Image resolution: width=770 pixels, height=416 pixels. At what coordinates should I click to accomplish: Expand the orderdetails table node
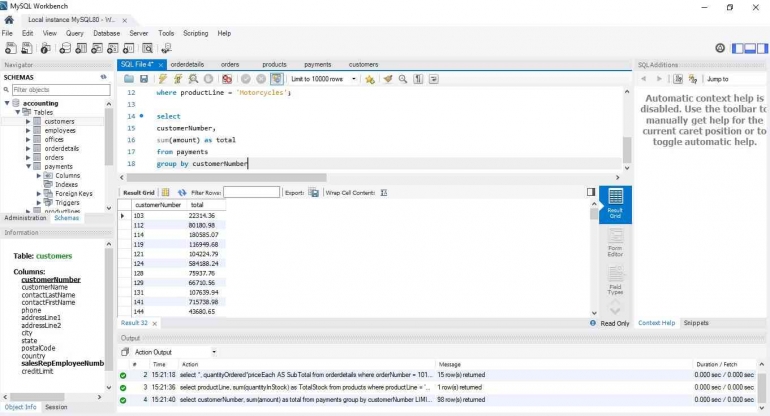28,148
